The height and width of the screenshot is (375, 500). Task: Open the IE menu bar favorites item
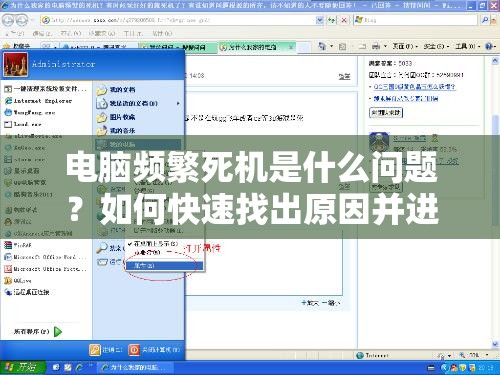(x=102, y=34)
